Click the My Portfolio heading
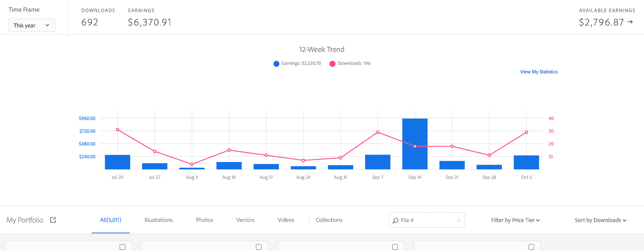The image size is (644, 251). coord(25,220)
